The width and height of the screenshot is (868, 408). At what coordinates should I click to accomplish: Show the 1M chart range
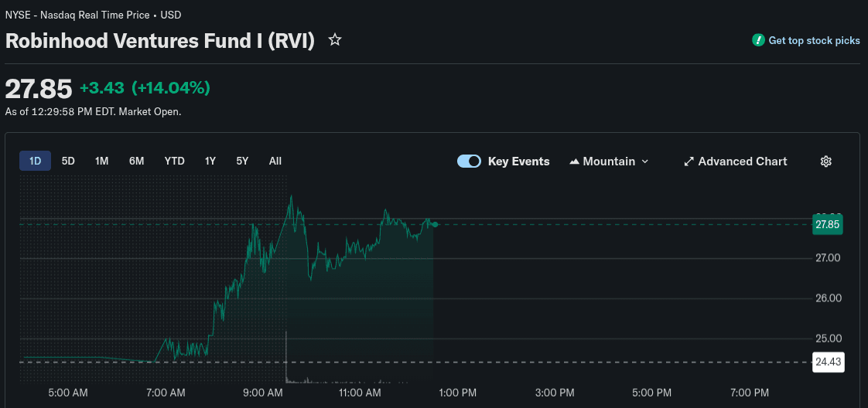101,161
